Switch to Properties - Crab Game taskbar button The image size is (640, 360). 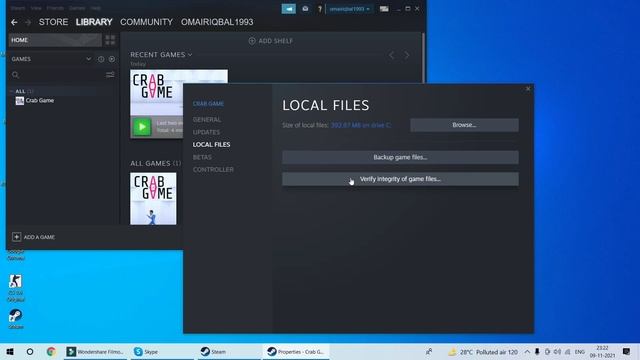point(296,351)
